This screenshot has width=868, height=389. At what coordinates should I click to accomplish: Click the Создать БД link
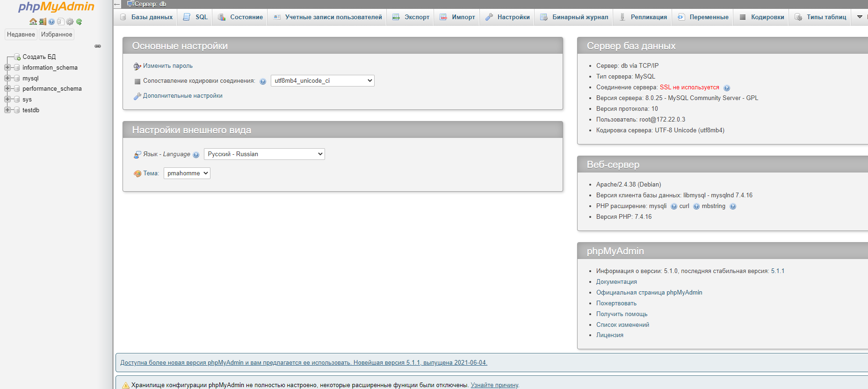coord(39,57)
